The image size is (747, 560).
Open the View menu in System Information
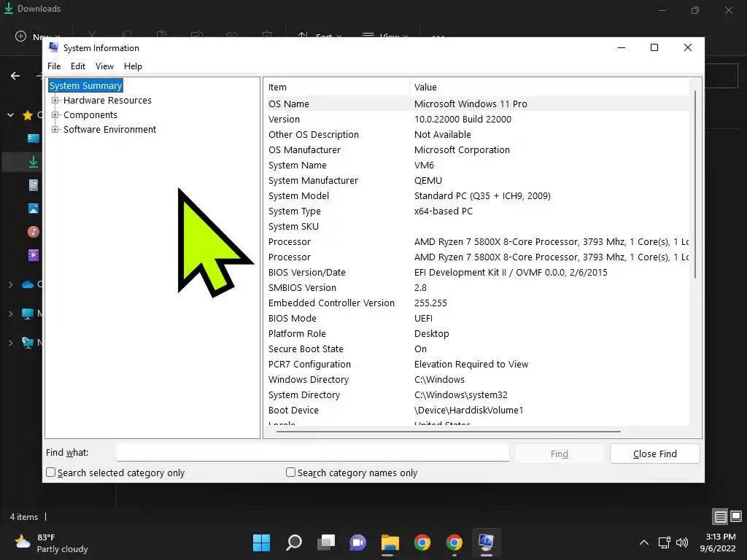coord(104,66)
